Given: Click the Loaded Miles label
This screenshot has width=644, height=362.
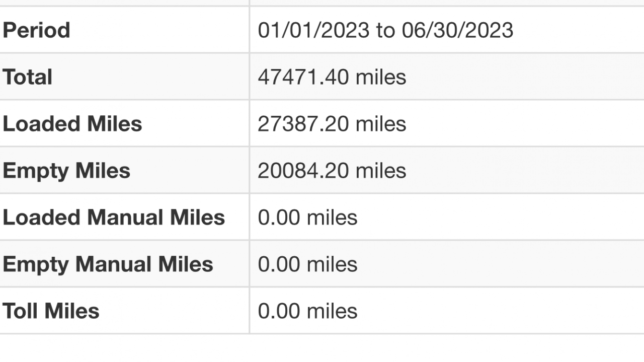Looking at the screenshot, I should point(72,124).
